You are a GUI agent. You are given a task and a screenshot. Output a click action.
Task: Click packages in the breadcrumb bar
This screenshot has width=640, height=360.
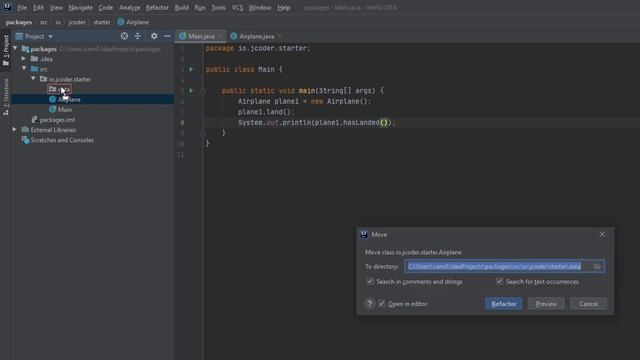(19, 22)
